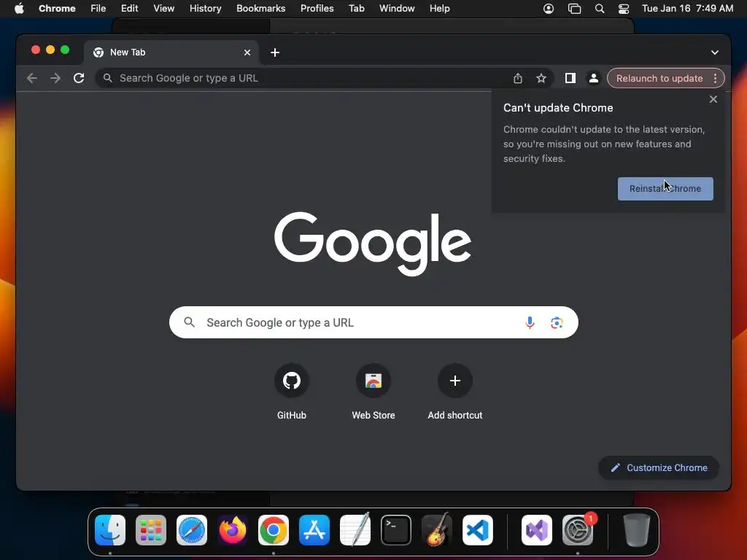
Task: Open the GitHub shortcut tile
Action: pos(292,392)
